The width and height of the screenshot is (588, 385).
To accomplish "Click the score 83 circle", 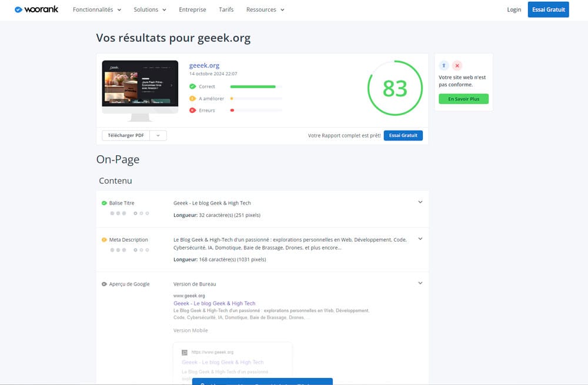I will click(395, 88).
